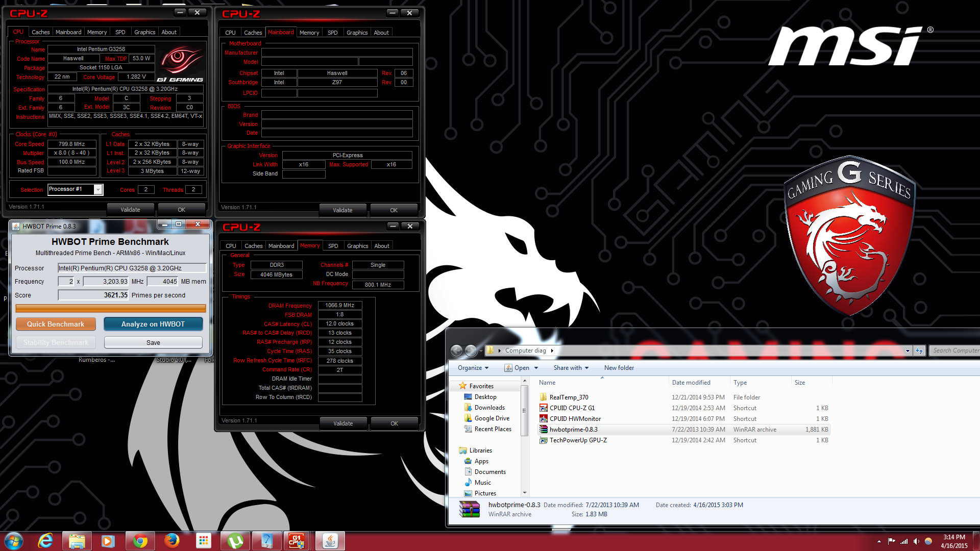The image size is (980, 551).
Task: Open the Documents library
Action: pyautogui.click(x=489, y=472)
